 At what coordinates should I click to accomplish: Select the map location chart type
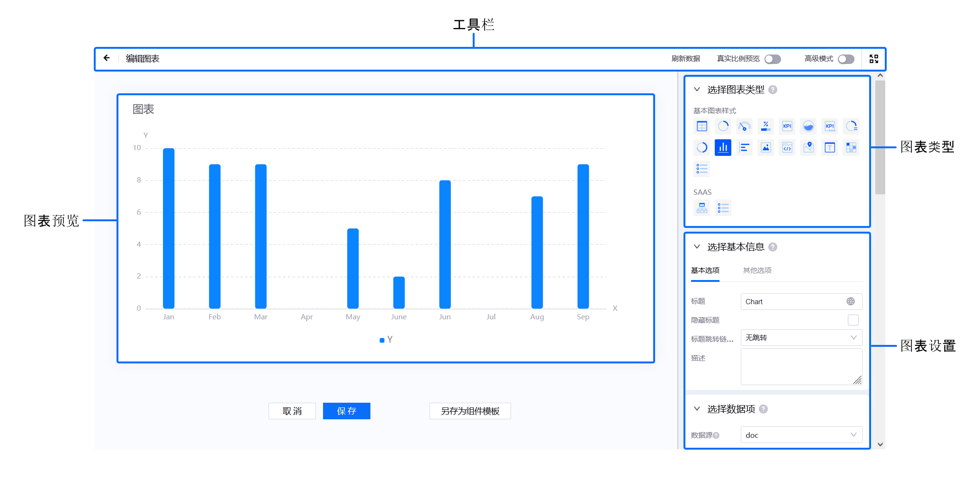tap(809, 147)
